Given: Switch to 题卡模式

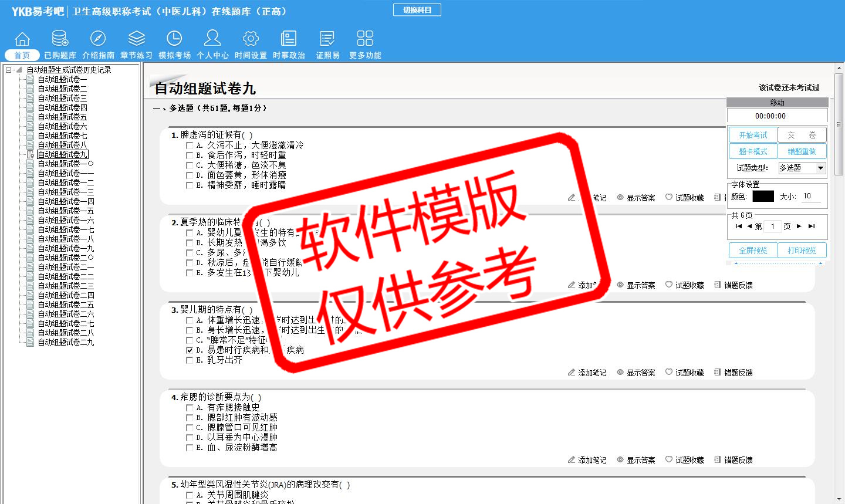Looking at the screenshot, I should click(x=753, y=151).
